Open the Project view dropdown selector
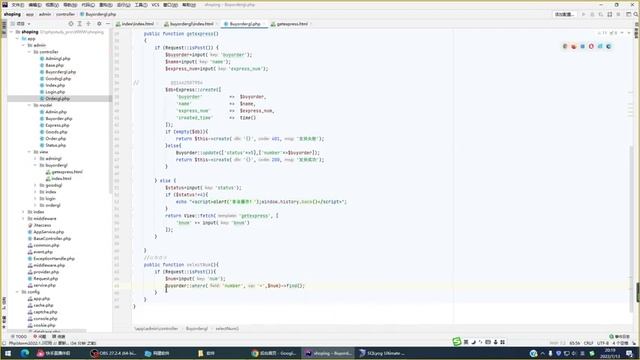 [x=20, y=24]
